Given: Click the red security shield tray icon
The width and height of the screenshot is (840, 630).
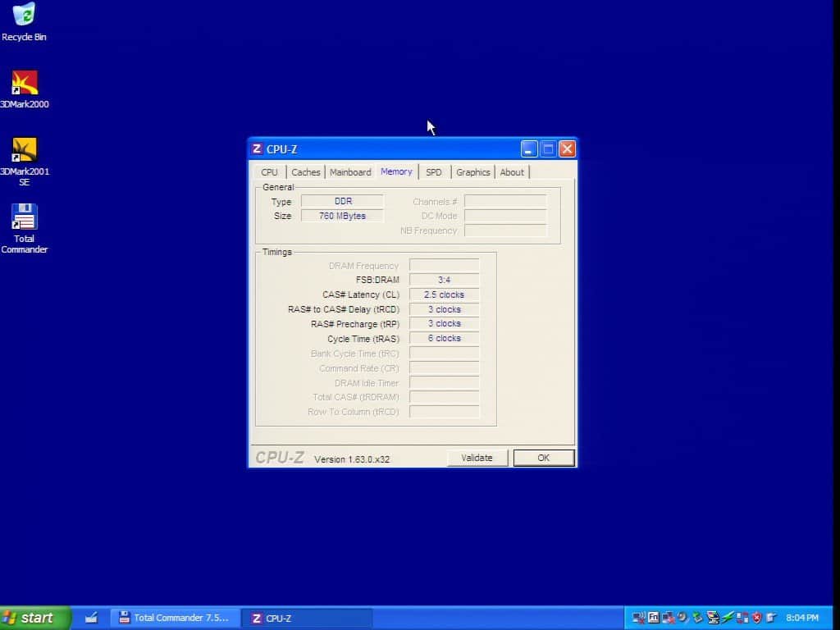Looking at the screenshot, I should (x=756, y=618).
